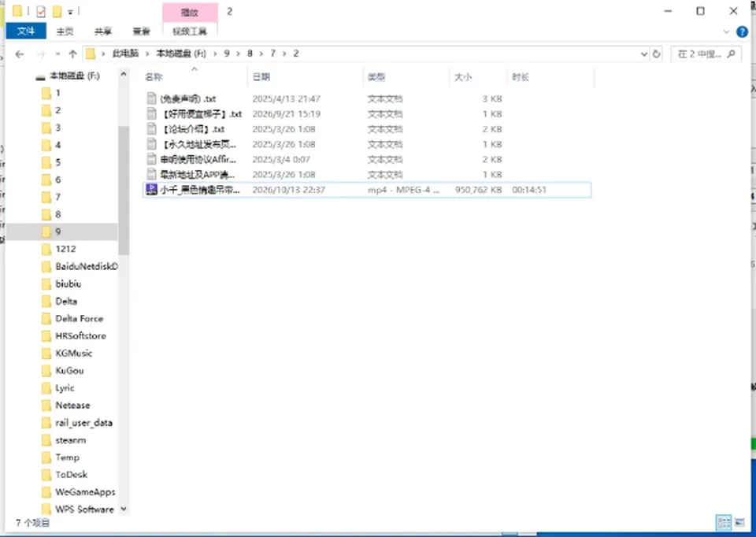Click properties icon in quick access toolbar

point(41,11)
